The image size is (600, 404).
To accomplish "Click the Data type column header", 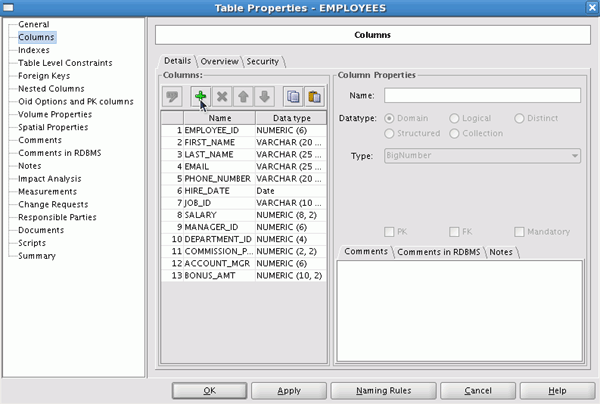I will click(291, 118).
